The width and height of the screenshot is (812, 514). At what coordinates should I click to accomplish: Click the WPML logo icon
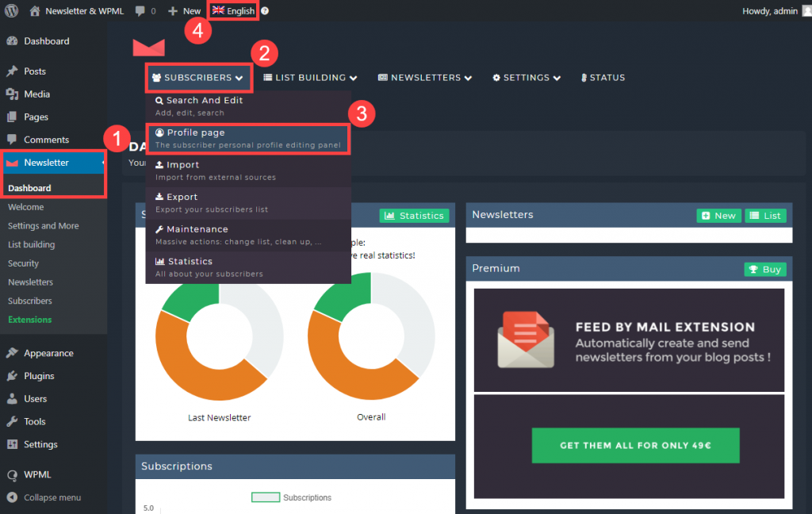pyautogui.click(x=13, y=474)
